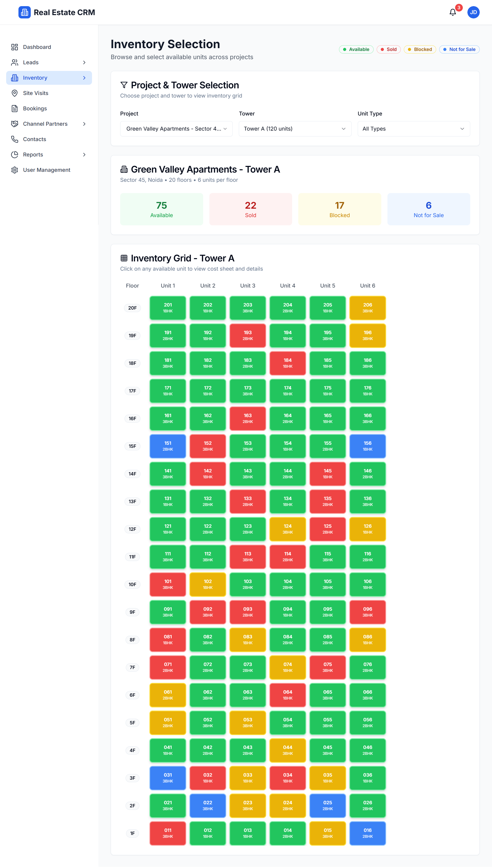Click the User Management gear icon
Viewport: 492px width, 868px height.
point(15,170)
